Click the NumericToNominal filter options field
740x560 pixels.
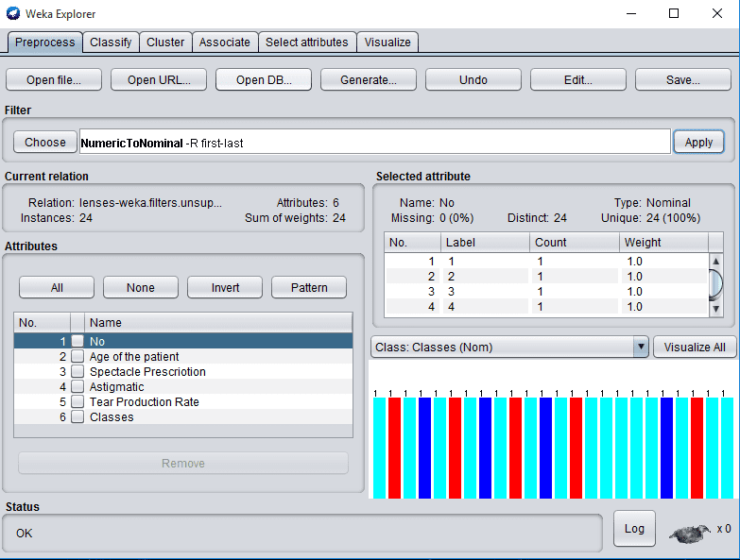tap(374, 142)
